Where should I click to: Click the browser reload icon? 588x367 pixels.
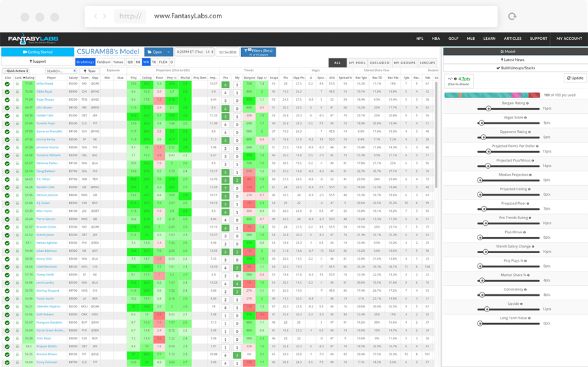click(x=512, y=16)
